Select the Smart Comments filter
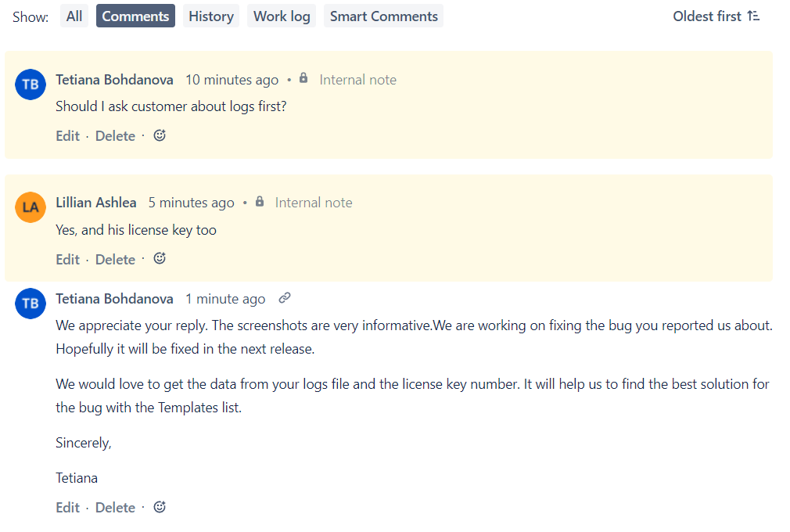The width and height of the screenshot is (790, 532). [x=384, y=16]
